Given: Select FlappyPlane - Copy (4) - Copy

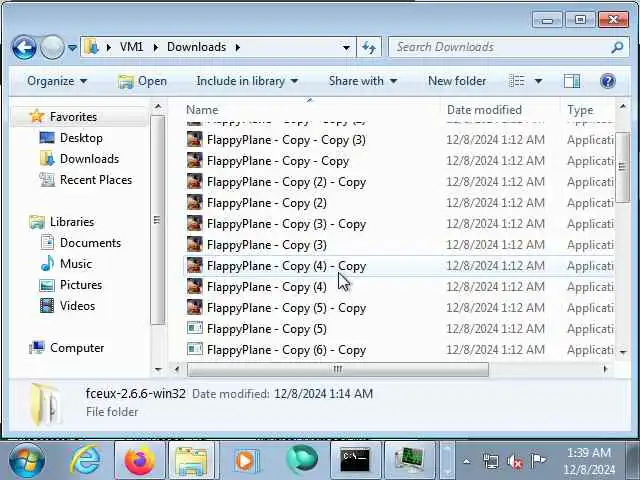Looking at the screenshot, I should 286,266.
